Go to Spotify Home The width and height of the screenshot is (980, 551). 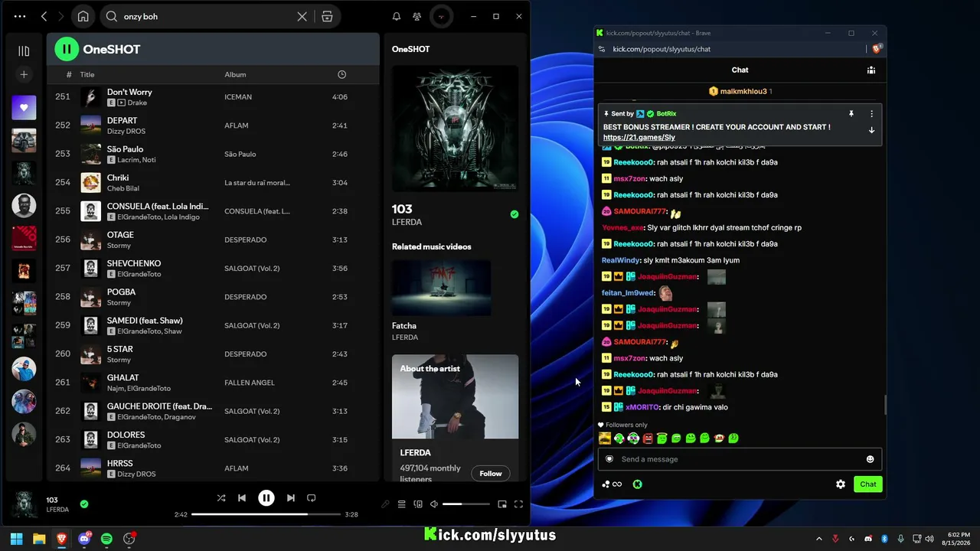83,16
